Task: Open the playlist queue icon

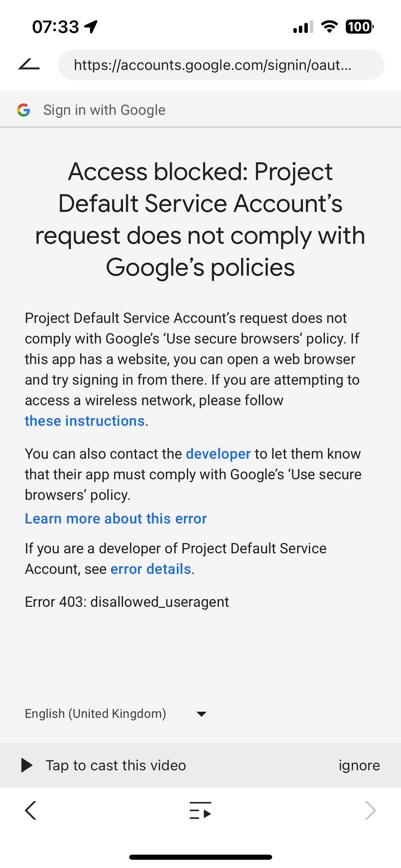Action: tap(200, 810)
